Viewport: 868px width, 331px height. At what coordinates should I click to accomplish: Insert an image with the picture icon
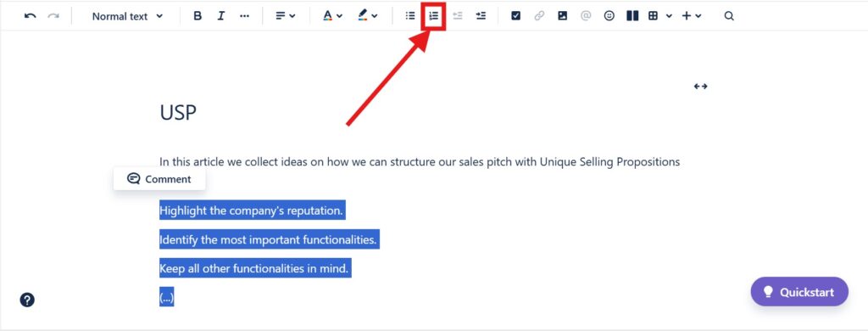click(563, 16)
